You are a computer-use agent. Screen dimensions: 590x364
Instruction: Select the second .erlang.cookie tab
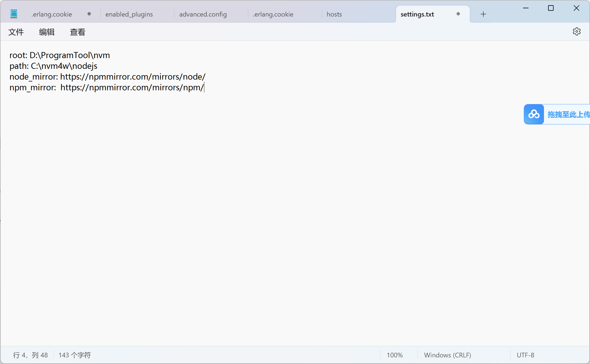click(273, 14)
